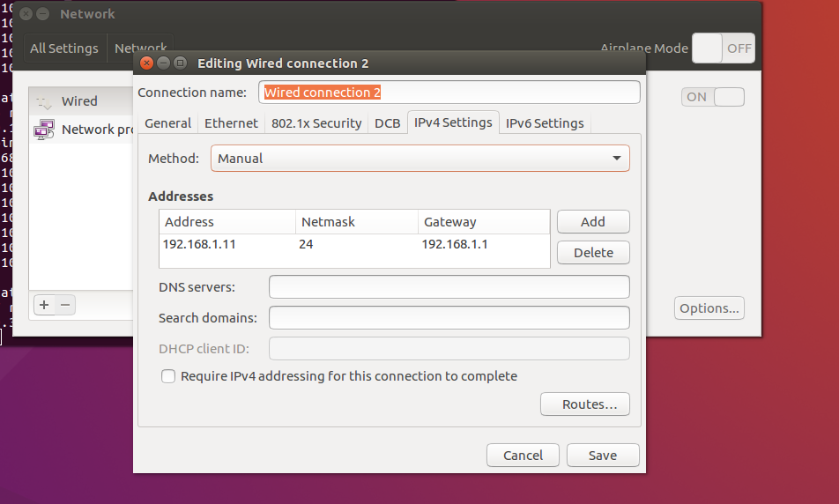This screenshot has height=504, width=839.
Task: Cancel editing the wired connection
Action: pos(523,456)
